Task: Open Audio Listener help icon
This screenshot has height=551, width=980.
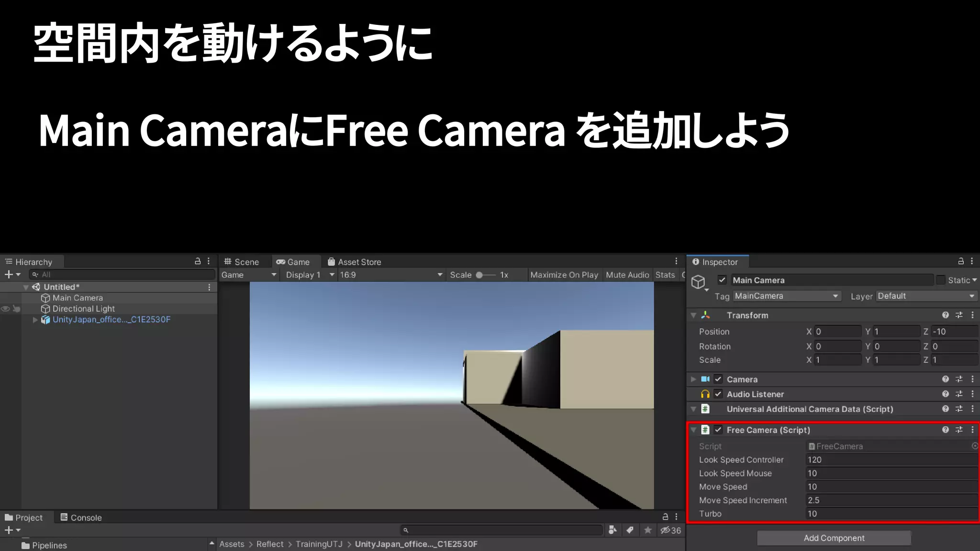Action: point(946,394)
